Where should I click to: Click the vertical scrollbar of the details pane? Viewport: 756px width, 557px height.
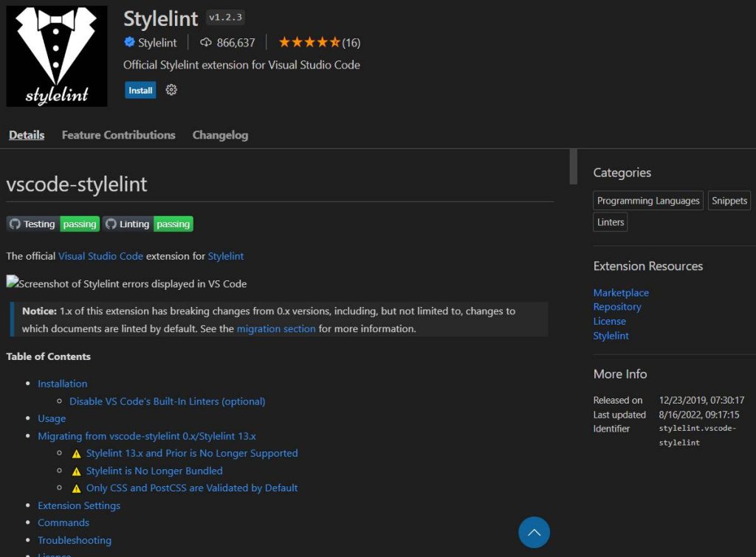pos(573,168)
